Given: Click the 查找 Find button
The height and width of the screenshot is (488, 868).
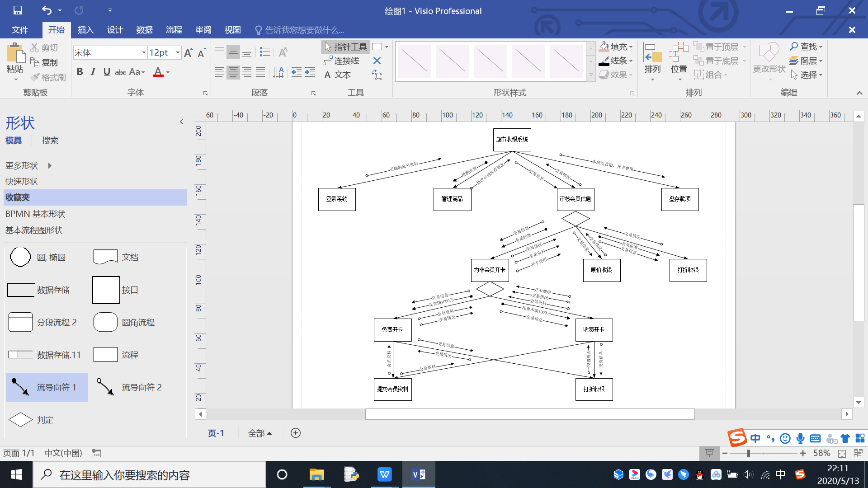Looking at the screenshot, I should tap(806, 47).
